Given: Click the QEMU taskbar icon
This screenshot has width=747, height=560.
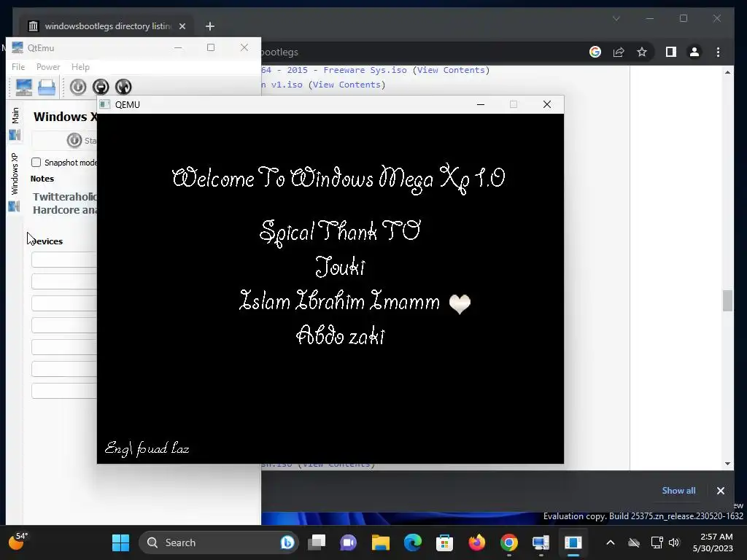Looking at the screenshot, I should point(573,542).
